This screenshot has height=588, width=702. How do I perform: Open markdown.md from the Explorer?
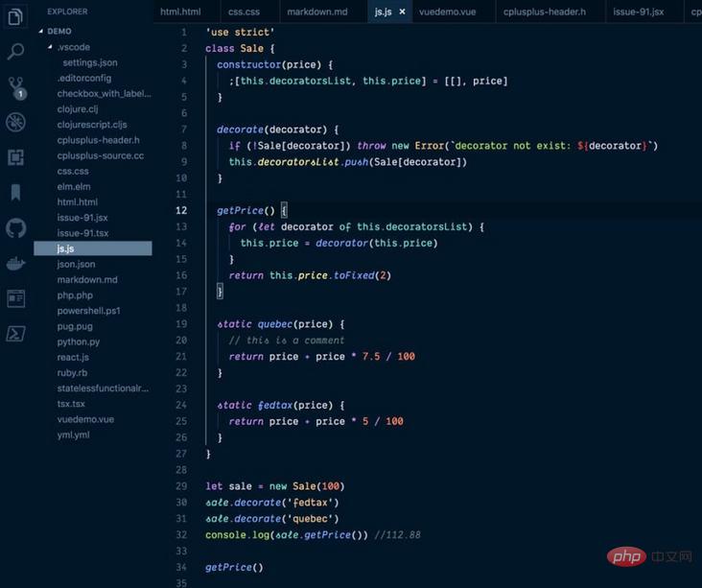coord(86,279)
